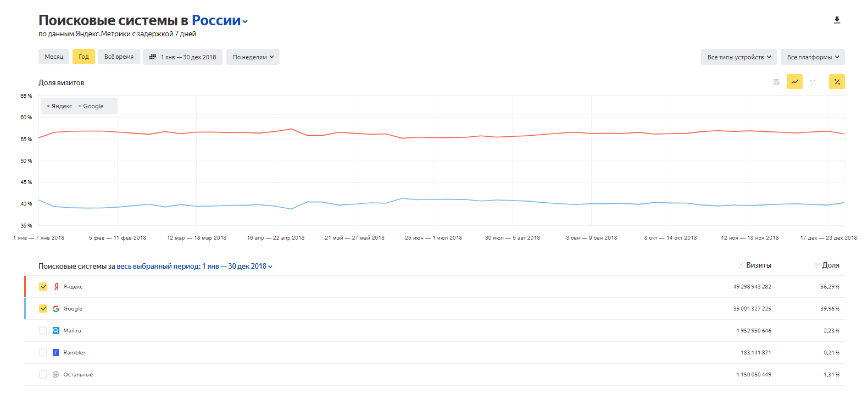Open the help icon next to Доля

click(817, 265)
